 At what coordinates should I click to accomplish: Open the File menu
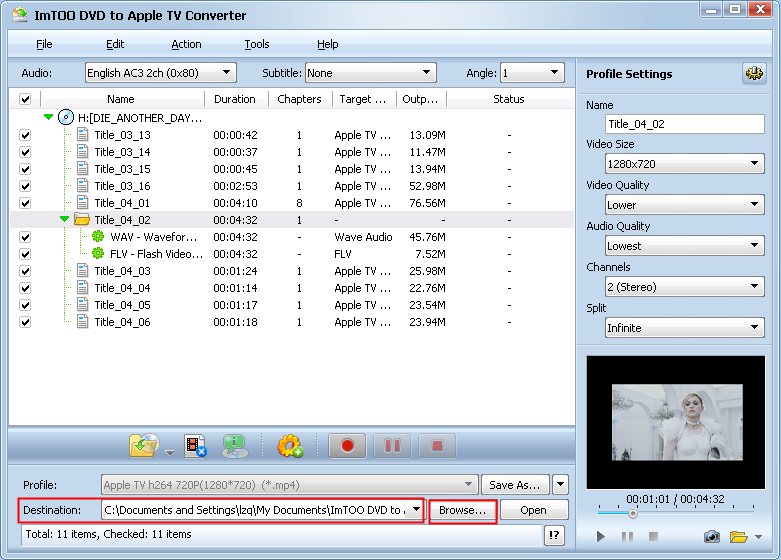(44, 44)
